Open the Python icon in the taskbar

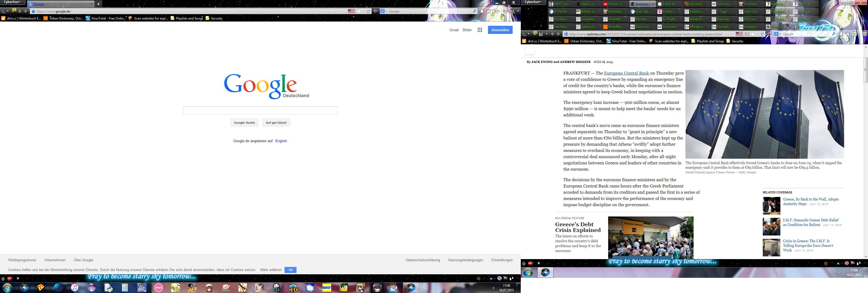tap(108, 288)
